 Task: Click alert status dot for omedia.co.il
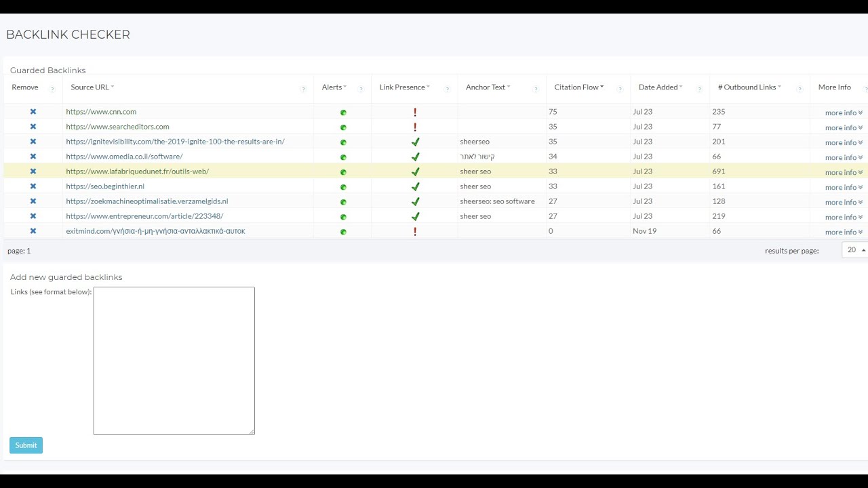tap(343, 157)
